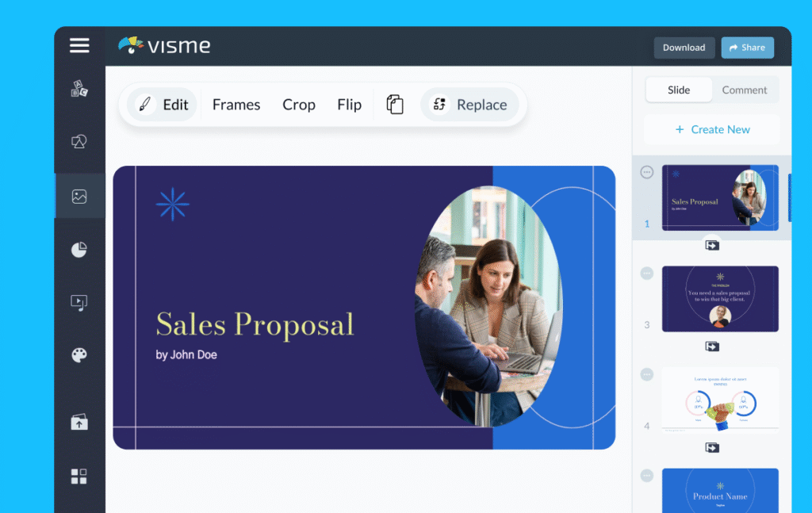Open options menu for slide 1

647,172
